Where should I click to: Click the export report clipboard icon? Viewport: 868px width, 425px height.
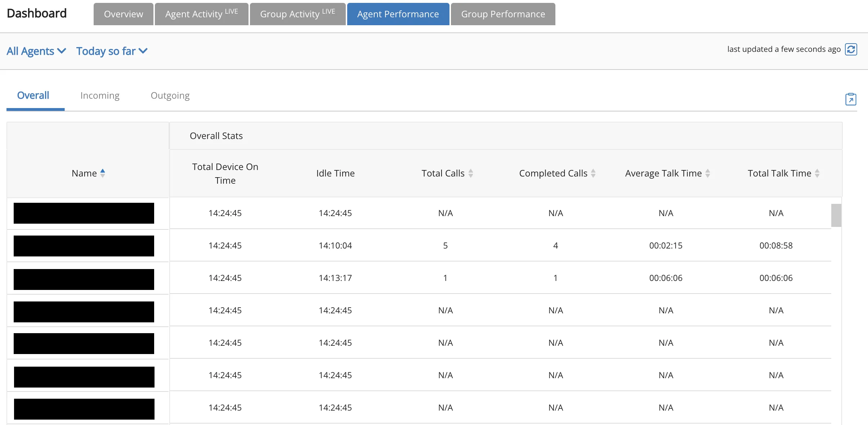[851, 99]
